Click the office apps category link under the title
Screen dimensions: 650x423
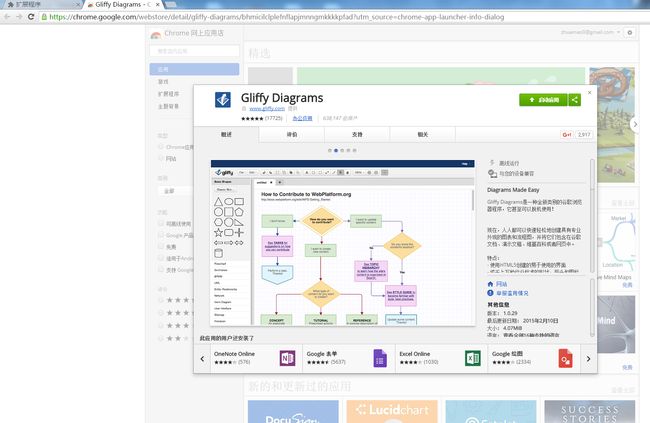tap(302, 118)
